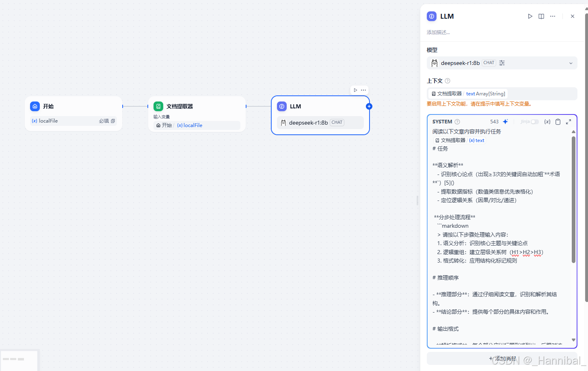The height and width of the screenshot is (371, 588).
Task: Select the LLM node title on canvas
Action: (x=295, y=106)
